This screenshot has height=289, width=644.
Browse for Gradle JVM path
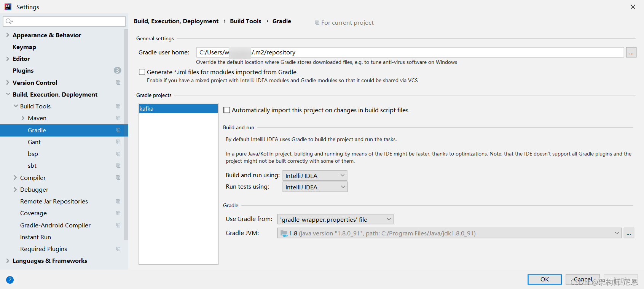tap(629, 233)
